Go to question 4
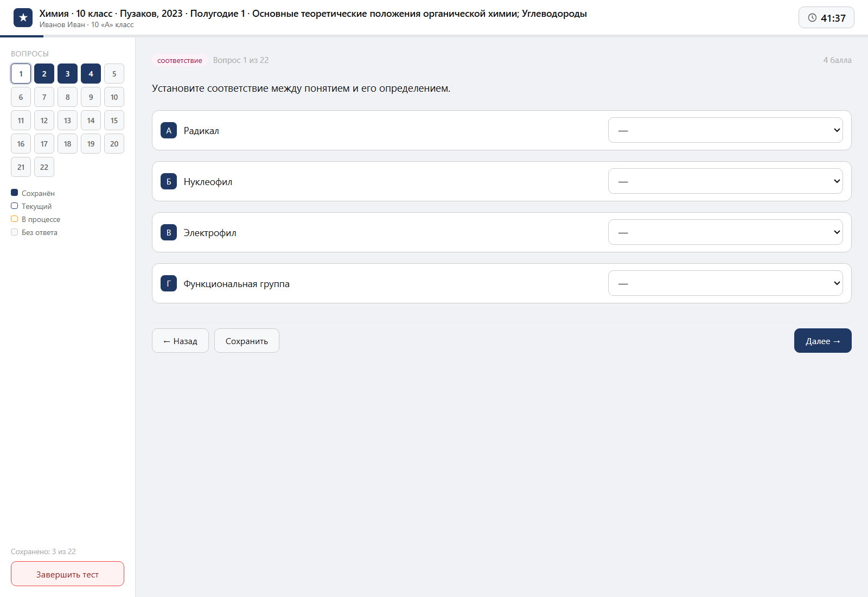Screen dimensions: 868x597 (91, 74)
